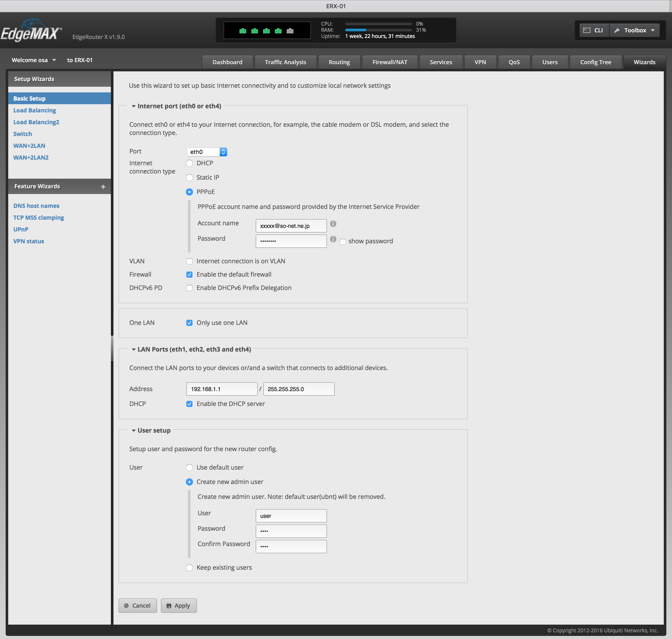Open the Toolbox dropdown arrow

653,30
